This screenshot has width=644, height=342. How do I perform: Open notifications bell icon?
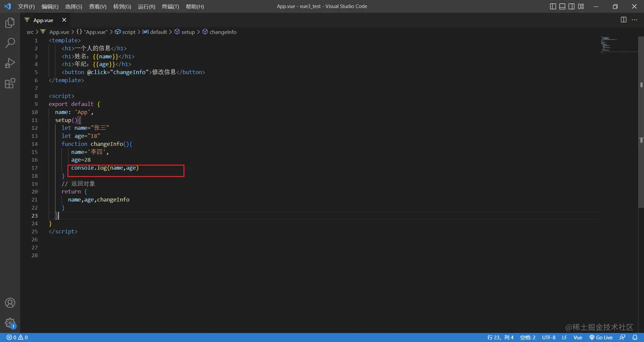635,337
